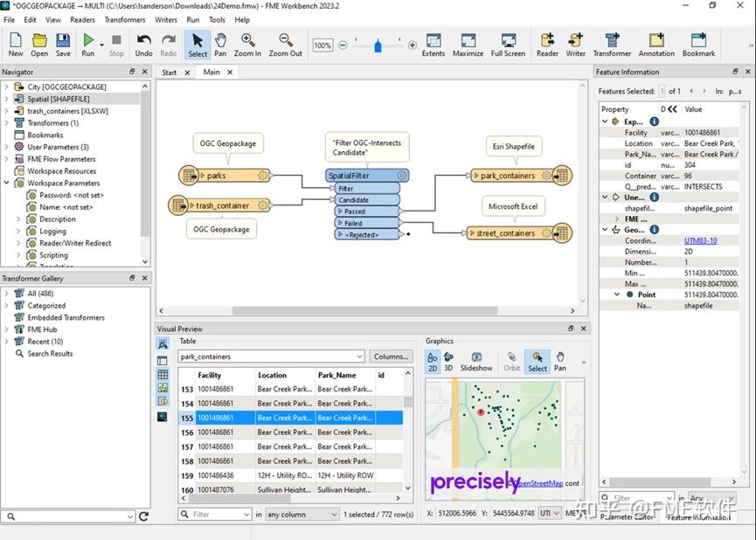
Task: Add a Writer to the workspace
Action: pos(575,45)
